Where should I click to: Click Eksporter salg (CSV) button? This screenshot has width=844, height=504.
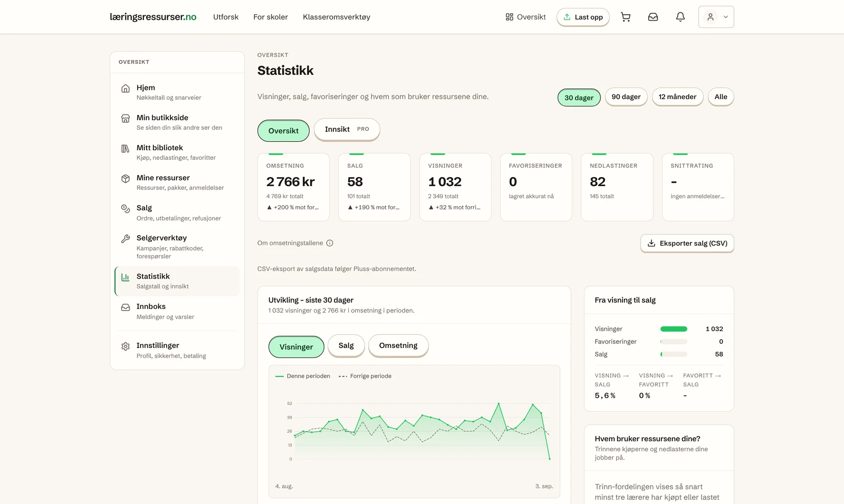pyautogui.click(x=687, y=243)
